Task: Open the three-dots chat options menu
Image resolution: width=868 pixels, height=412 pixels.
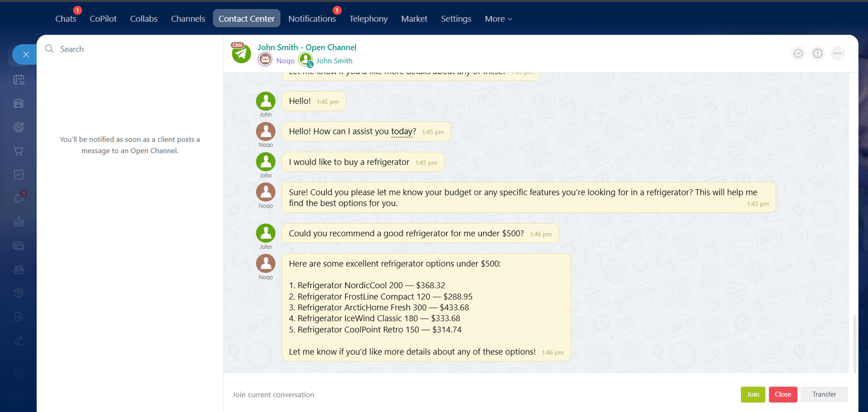Action: pos(837,53)
